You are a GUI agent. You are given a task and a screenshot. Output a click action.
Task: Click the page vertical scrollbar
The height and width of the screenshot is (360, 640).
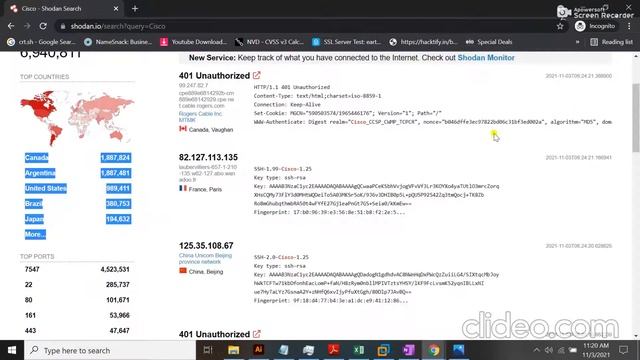[636, 118]
